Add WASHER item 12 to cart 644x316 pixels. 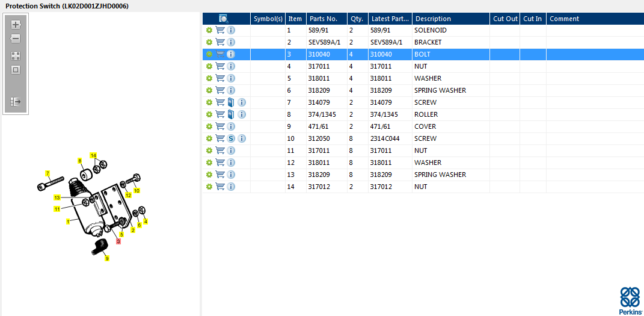coord(220,163)
